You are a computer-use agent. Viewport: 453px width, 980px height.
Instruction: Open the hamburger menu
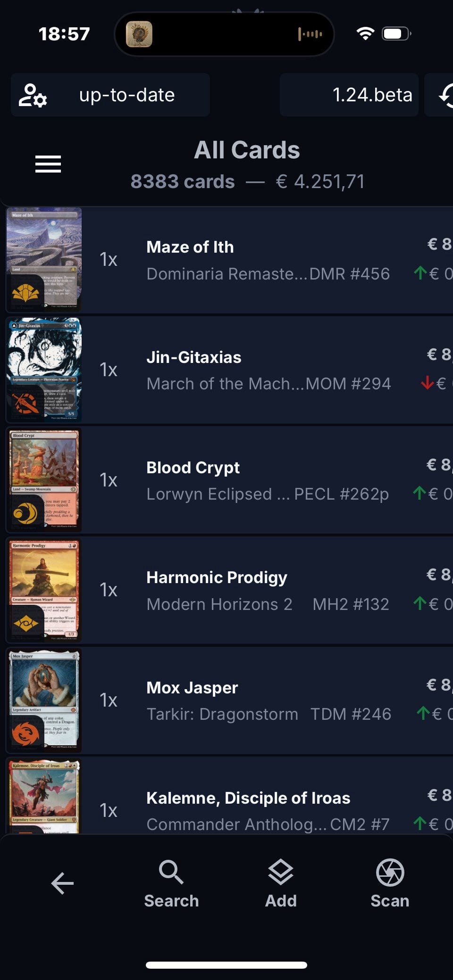tap(48, 164)
